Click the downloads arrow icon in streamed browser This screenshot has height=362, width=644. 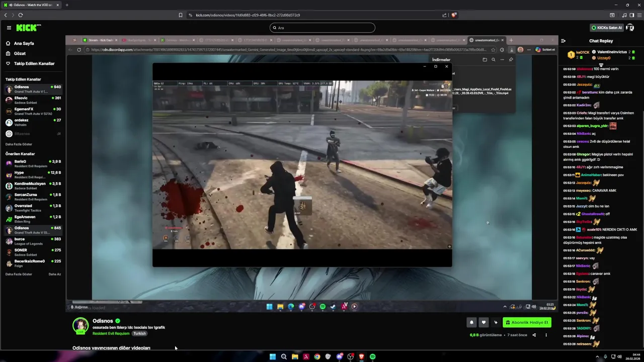tap(512, 50)
